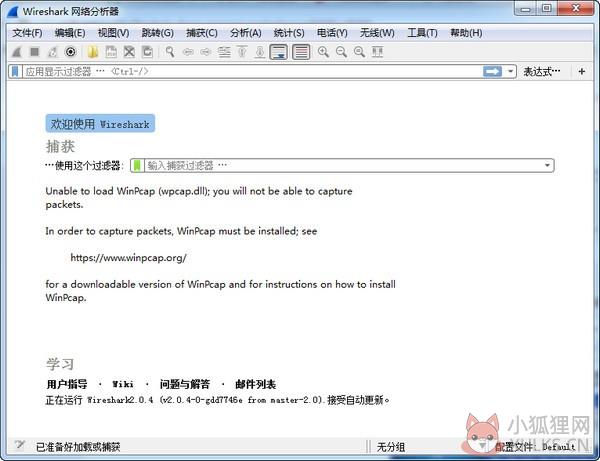
Task: Jump to first packet
Action: [242, 52]
